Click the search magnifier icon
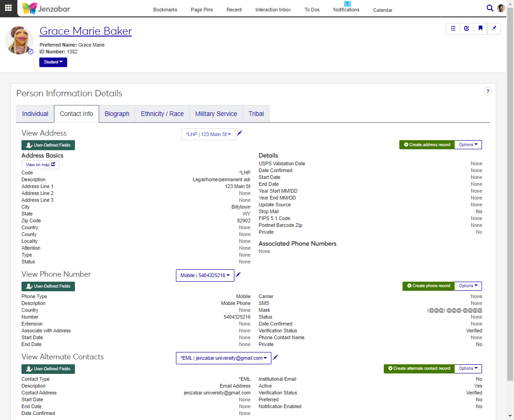This screenshot has width=514, height=420. point(490,8)
